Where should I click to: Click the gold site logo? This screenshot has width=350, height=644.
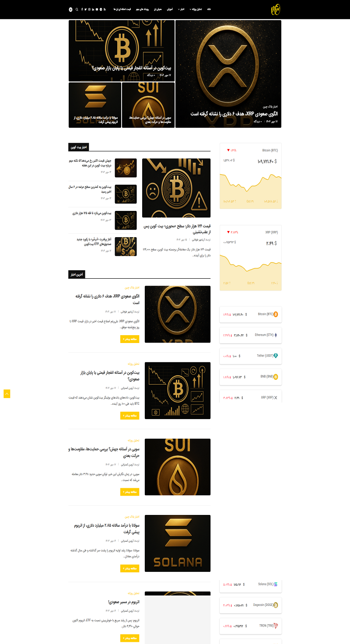(x=275, y=9)
